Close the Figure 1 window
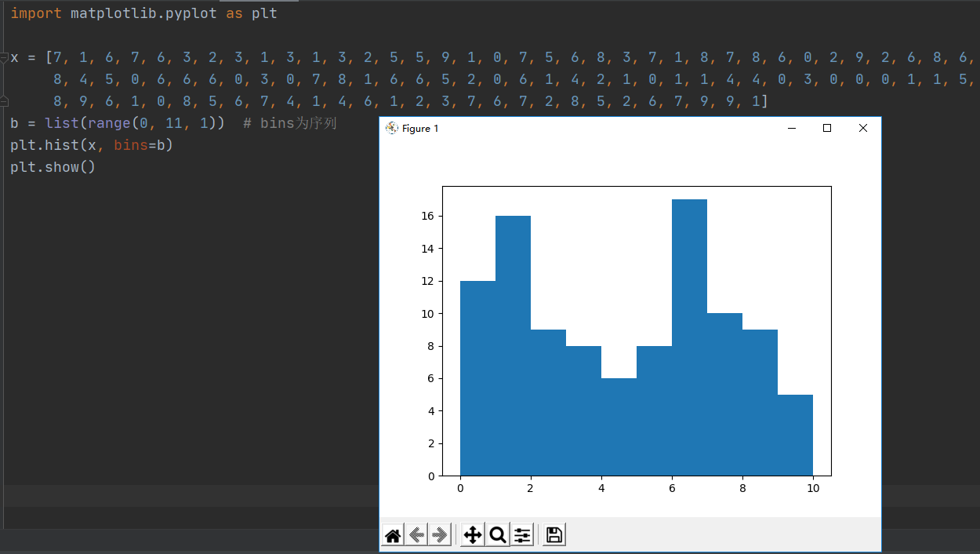 tap(863, 128)
